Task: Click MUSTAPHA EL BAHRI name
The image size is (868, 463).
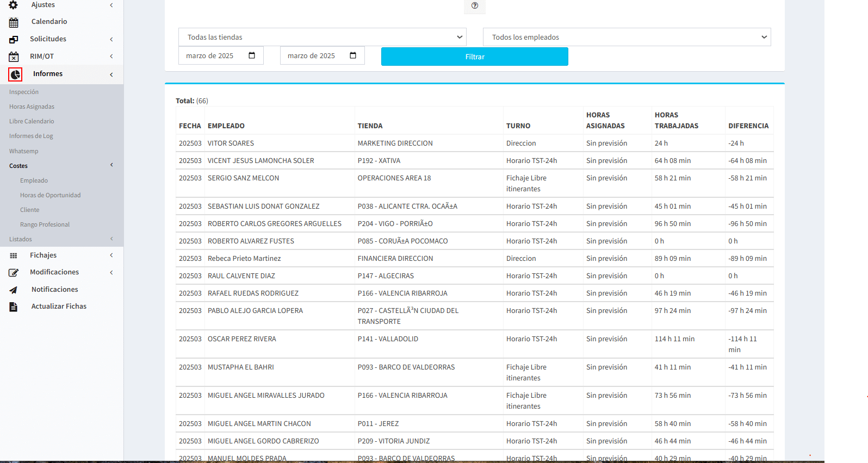Action: [241, 367]
